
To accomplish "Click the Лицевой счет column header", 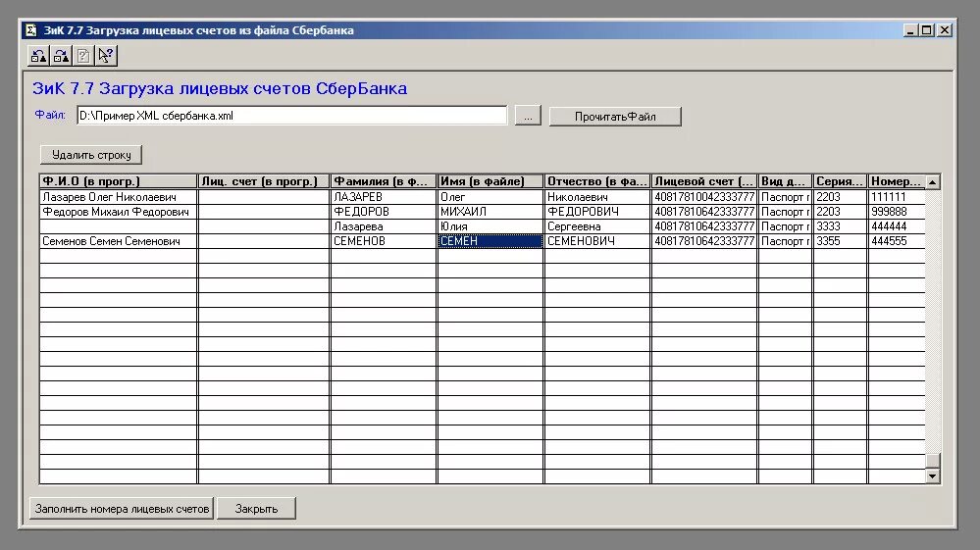I will (x=703, y=181).
